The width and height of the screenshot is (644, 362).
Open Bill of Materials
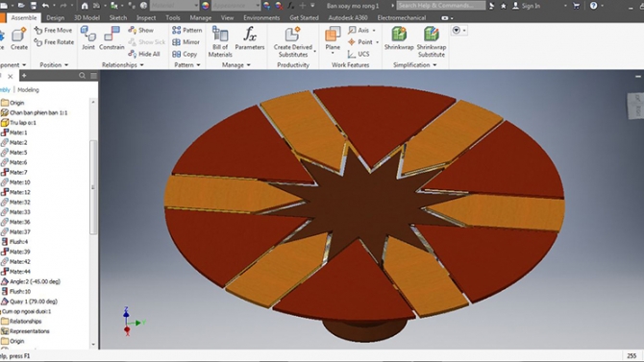coord(220,41)
